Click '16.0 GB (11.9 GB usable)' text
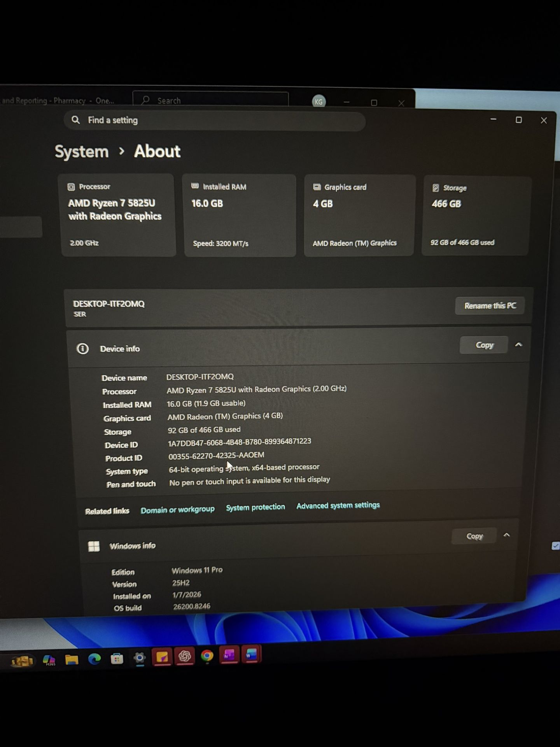Viewport: 560px width, 747px height. [x=206, y=403]
